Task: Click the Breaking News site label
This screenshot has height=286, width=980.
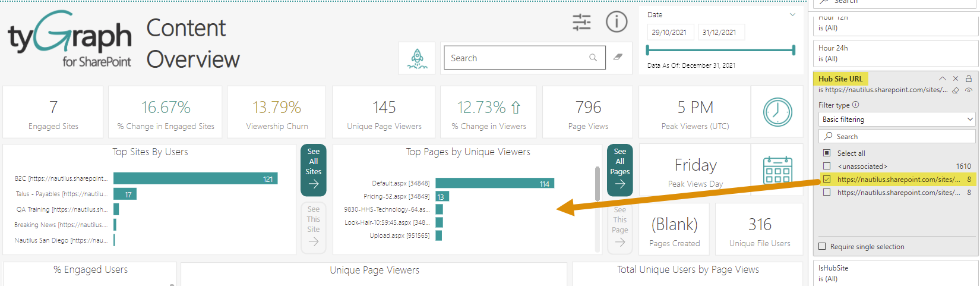Action: pyautogui.click(x=61, y=225)
